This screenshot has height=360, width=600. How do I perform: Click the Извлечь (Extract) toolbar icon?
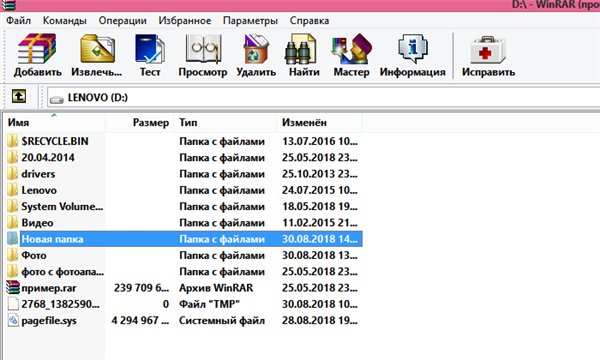tap(97, 49)
